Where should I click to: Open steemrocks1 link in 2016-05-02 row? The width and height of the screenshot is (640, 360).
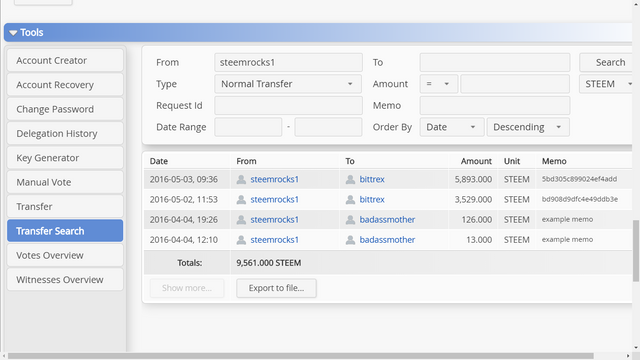274,200
